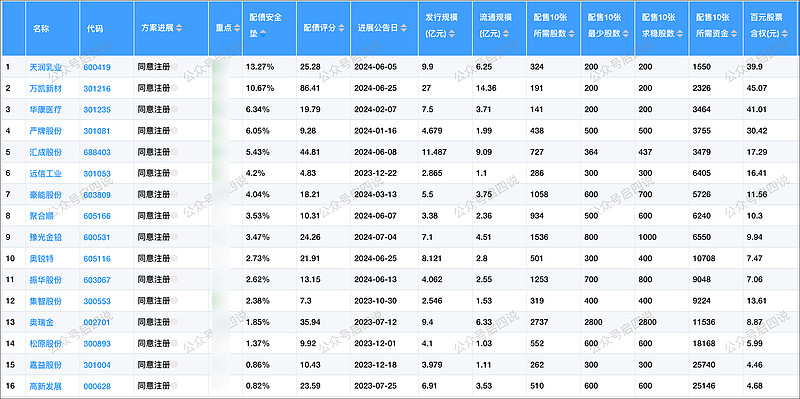Open the 汇成股份 stock link
The image size is (800, 399).
pos(46,152)
